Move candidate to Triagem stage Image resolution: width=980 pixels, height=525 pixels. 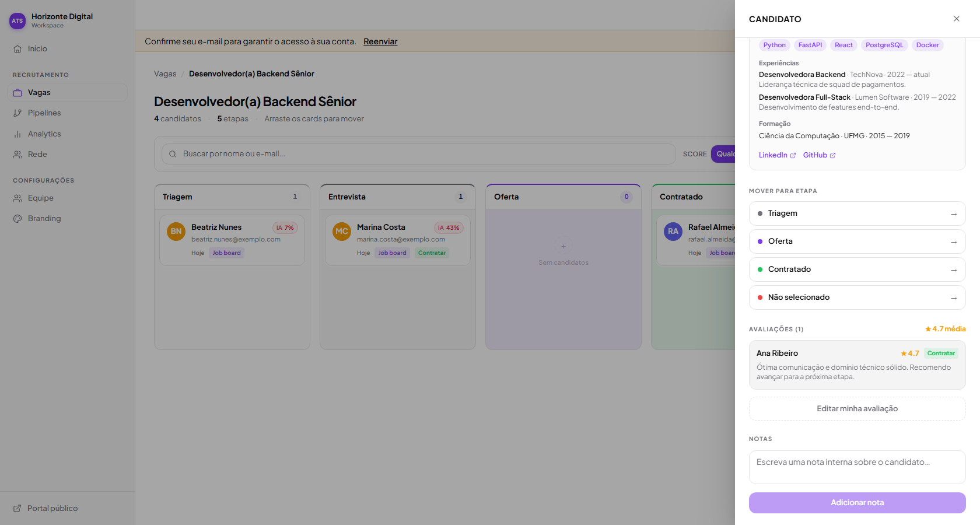[x=857, y=213]
